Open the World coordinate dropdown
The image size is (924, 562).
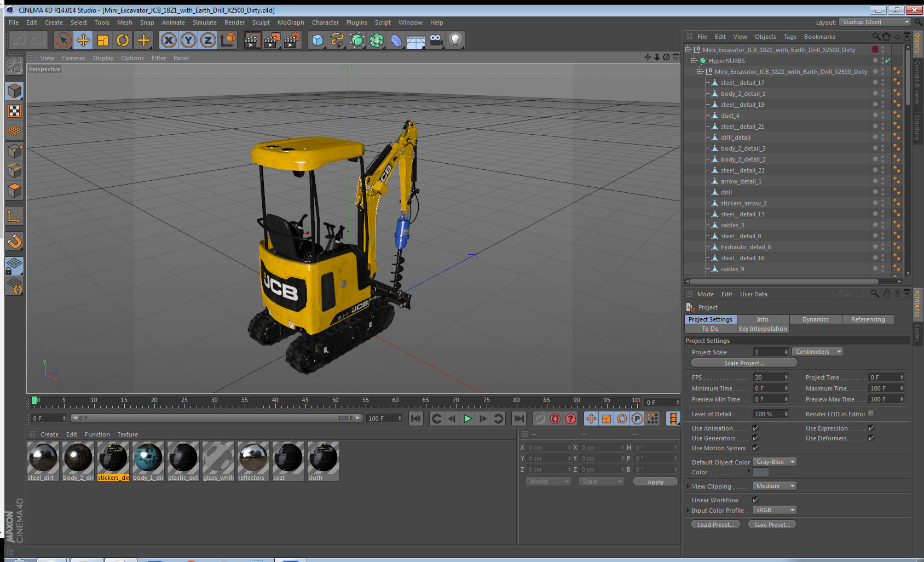click(x=548, y=481)
